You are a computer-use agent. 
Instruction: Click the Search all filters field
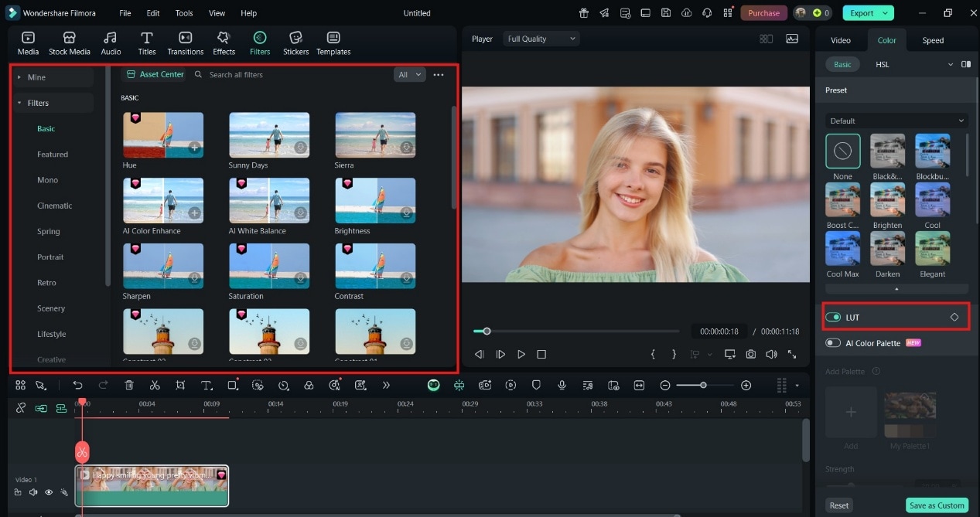pos(290,75)
